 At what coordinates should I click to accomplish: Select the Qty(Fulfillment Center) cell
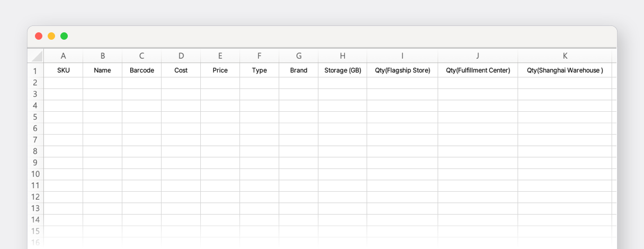pos(478,70)
